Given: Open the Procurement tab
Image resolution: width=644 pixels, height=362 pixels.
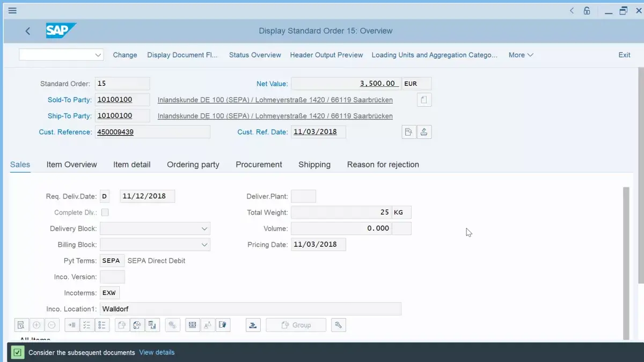Looking at the screenshot, I should [259, 165].
